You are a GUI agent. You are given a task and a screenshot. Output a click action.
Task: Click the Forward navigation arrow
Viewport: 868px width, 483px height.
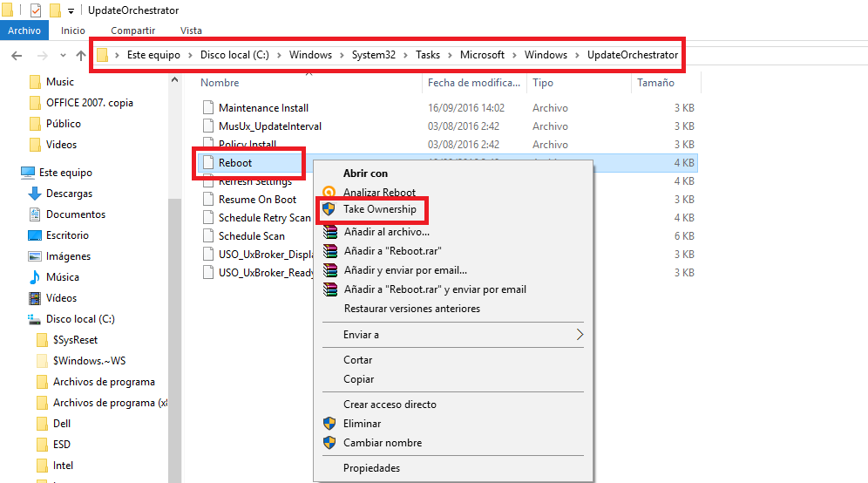click(42, 56)
